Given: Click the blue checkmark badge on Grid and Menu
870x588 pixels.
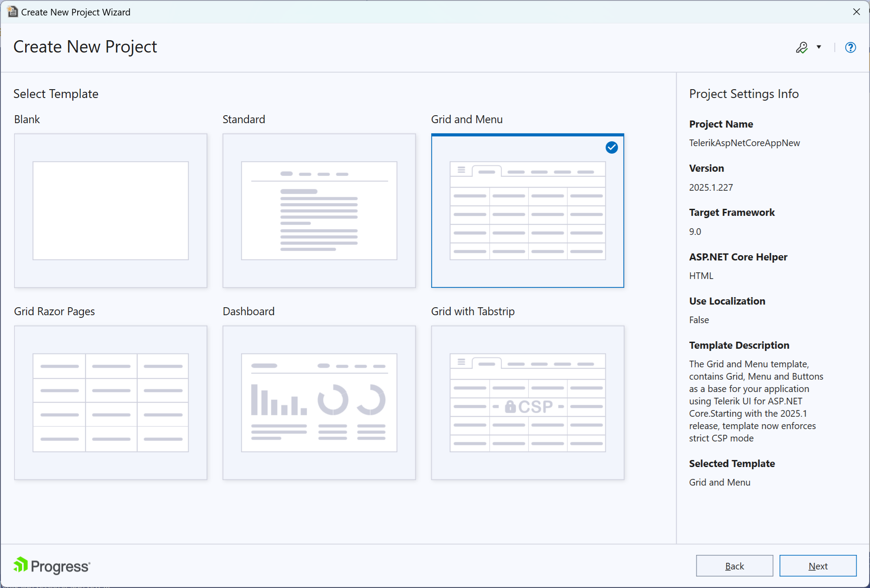Looking at the screenshot, I should [611, 147].
